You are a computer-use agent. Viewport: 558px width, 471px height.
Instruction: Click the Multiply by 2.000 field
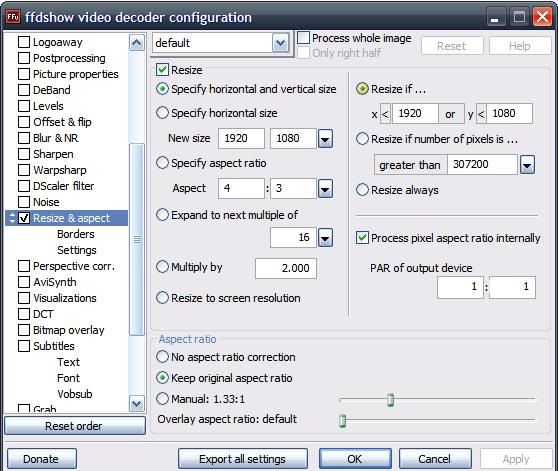(286, 268)
